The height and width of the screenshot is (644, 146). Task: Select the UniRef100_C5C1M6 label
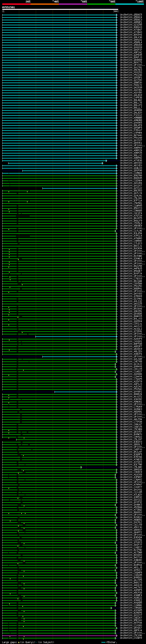(131, 635)
